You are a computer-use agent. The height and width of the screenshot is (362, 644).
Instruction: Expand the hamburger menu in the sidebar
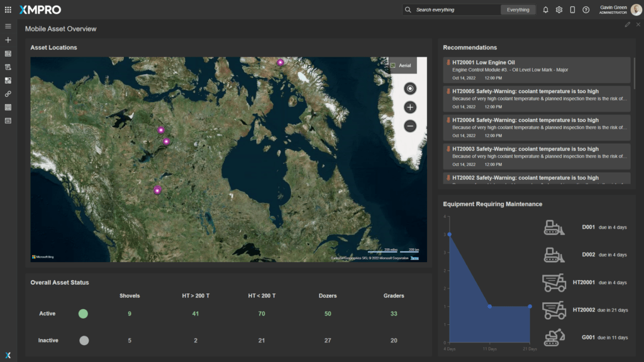8,26
